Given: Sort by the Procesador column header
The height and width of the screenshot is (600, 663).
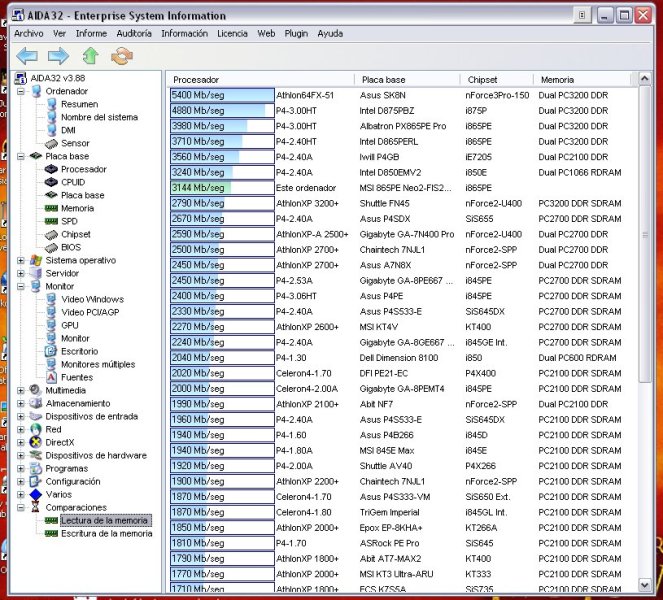Looking at the screenshot, I should pos(261,79).
